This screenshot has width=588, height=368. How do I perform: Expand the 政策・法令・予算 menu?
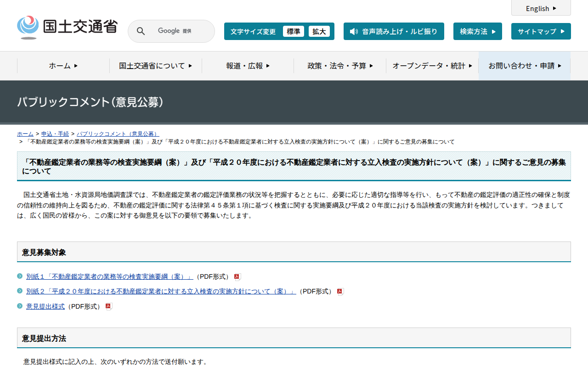pyautogui.click(x=340, y=66)
